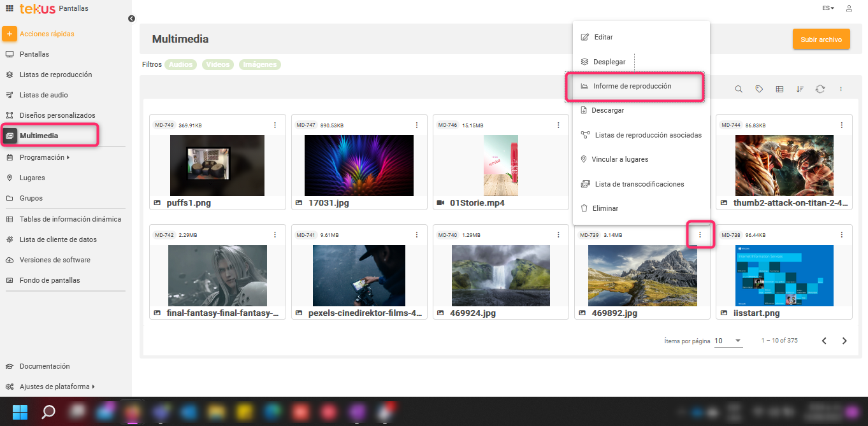Viewport: 868px width, 426px height.
Task: Open the user account icon
Action: coord(849,8)
